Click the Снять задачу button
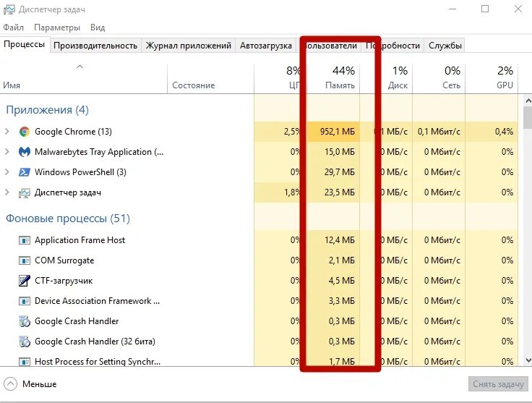 click(498, 384)
